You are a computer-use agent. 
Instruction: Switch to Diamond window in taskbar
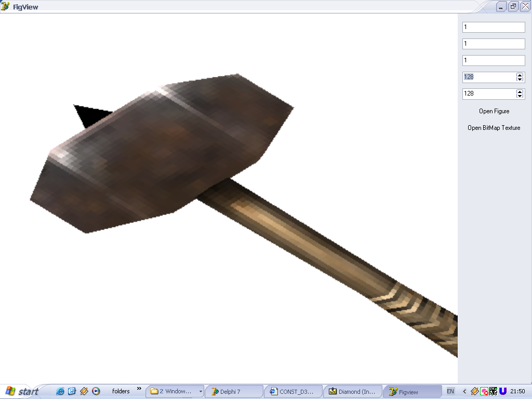tap(352, 392)
